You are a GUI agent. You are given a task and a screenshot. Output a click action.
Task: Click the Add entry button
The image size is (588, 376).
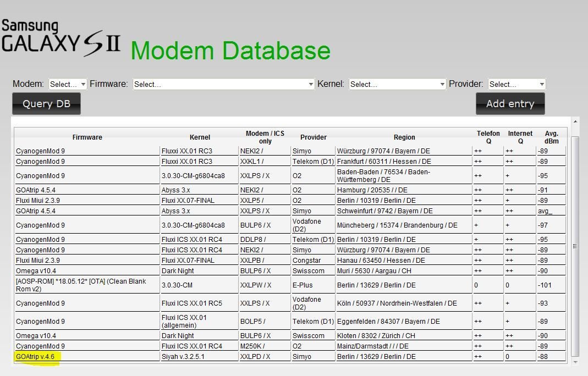(510, 104)
